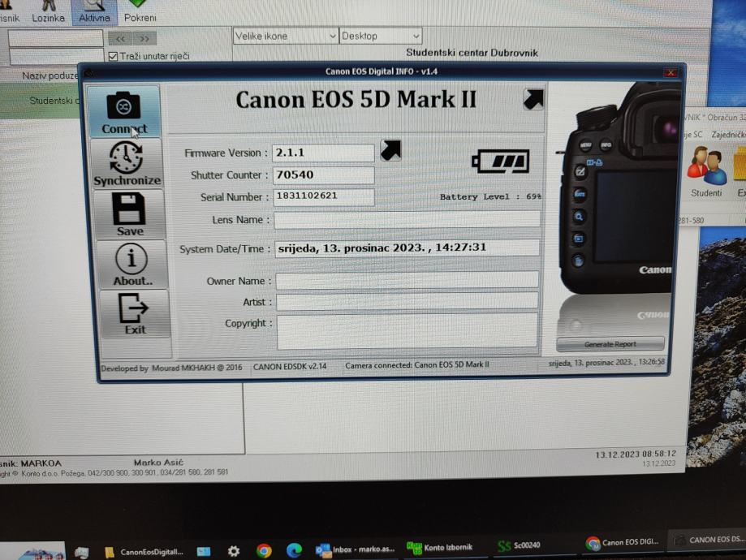Open the Konto Izbornik taskbar item

click(440, 548)
